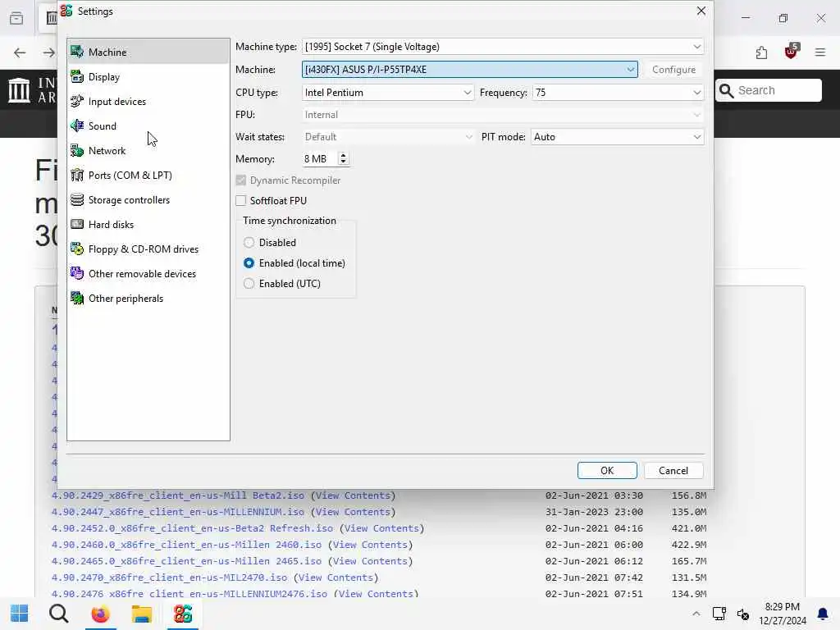
Task: Click the muted volume tray icon
Action: click(743, 614)
